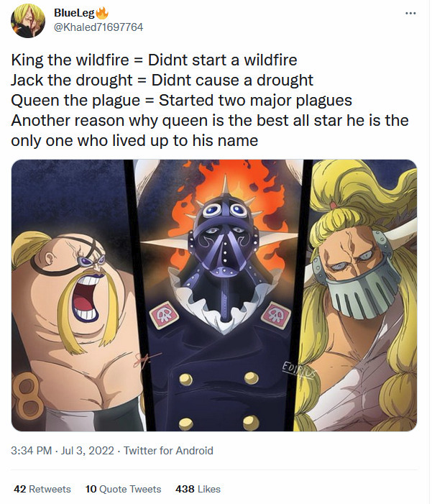View the 10 Quote Tweets
Image resolution: width=432 pixels, height=504 pixels.
tap(123, 489)
